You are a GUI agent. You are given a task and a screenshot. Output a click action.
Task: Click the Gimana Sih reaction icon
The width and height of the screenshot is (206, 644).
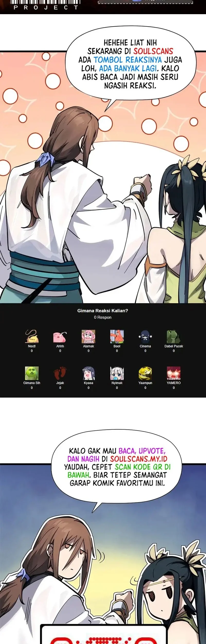click(32, 373)
